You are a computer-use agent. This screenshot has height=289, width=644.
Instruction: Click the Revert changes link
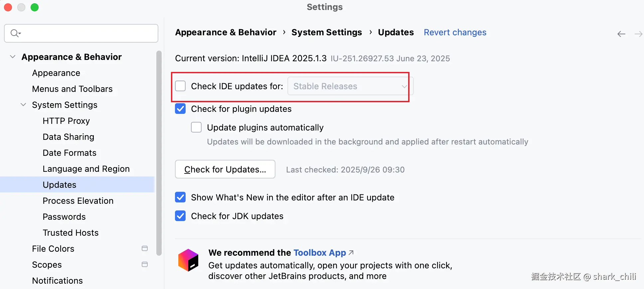point(455,32)
